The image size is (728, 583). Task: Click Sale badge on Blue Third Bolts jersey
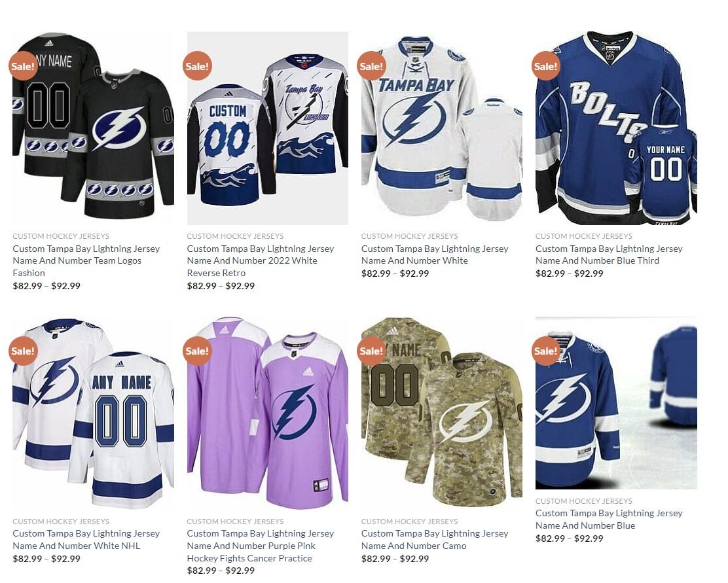545,65
